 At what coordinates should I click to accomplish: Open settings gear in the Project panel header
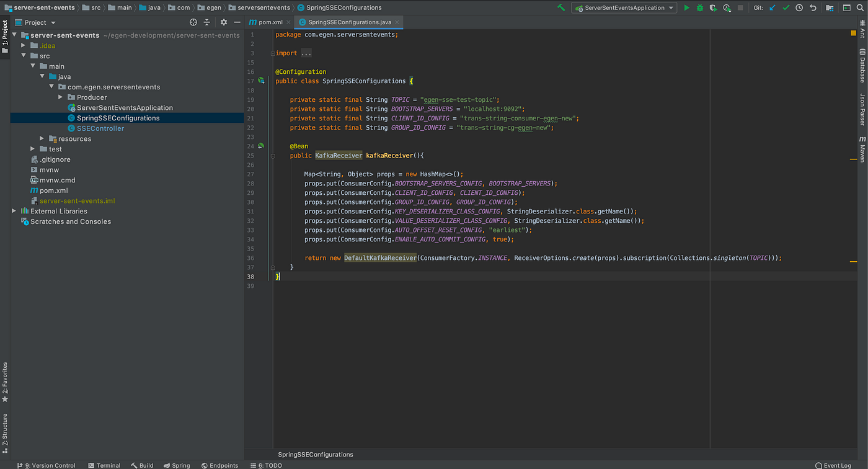pyautogui.click(x=223, y=21)
